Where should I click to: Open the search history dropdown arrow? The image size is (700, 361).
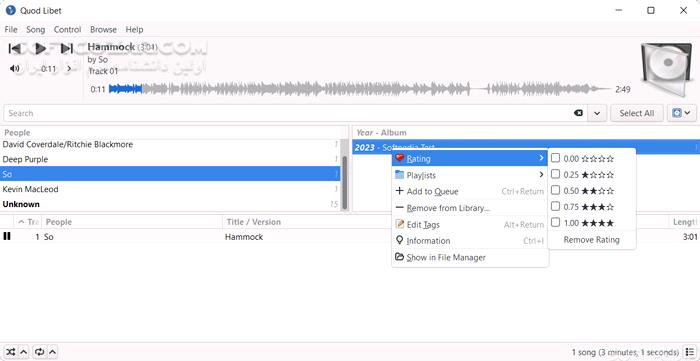click(597, 113)
